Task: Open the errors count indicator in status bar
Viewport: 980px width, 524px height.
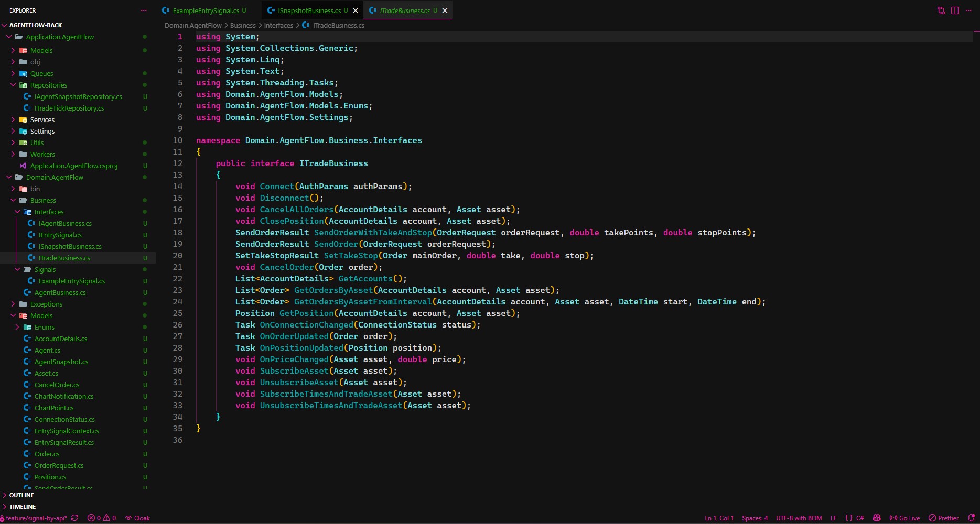Action: point(94,518)
